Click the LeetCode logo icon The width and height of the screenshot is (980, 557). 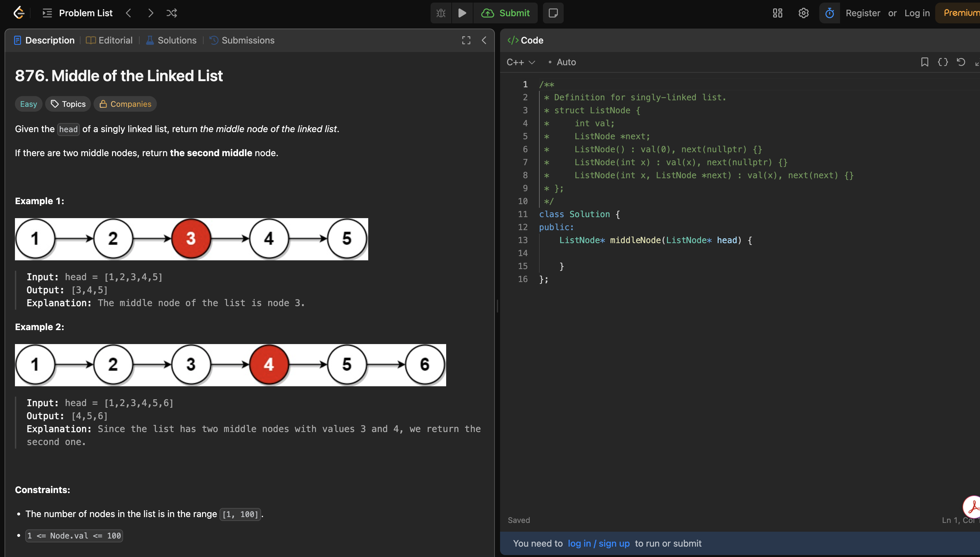pos(19,13)
